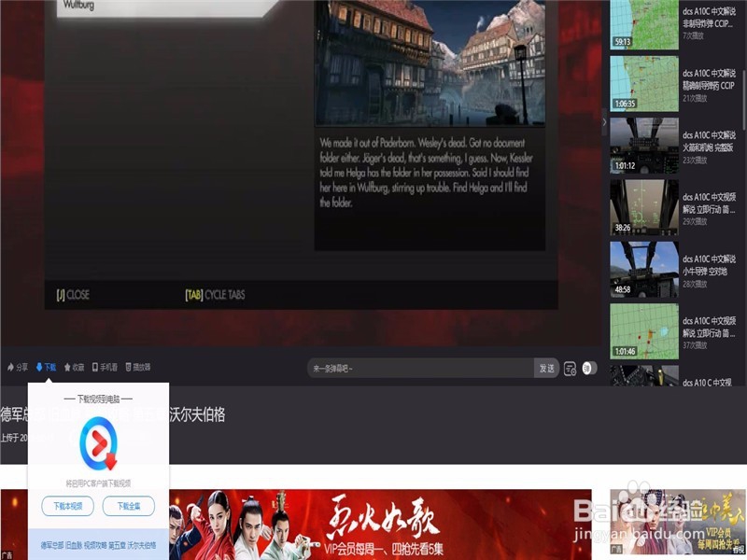Screen dimensions: 747x560
Task: Click the '23次播放' play count text
Action: point(695,160)
